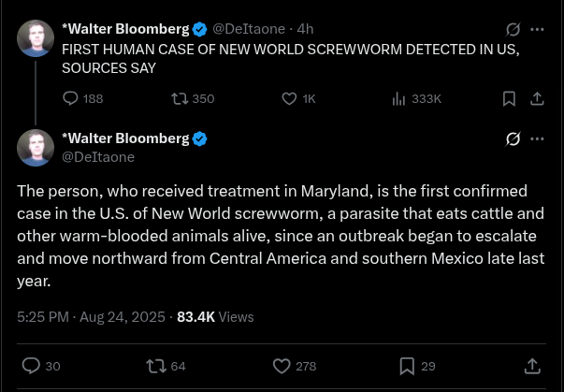This screenshot has height=392, width=564.
Task: Open more options menu on first tweet
Action: click(537, 29)
